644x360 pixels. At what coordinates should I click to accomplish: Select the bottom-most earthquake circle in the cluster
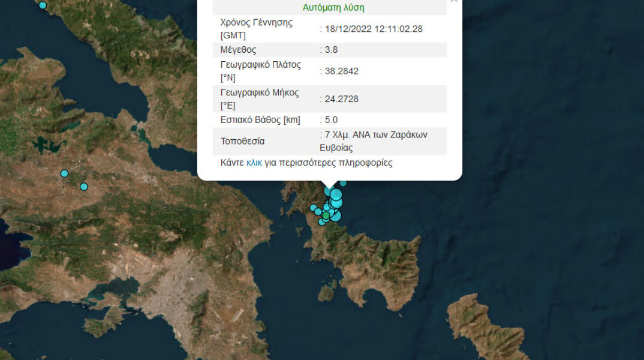[x=321, y=222]
